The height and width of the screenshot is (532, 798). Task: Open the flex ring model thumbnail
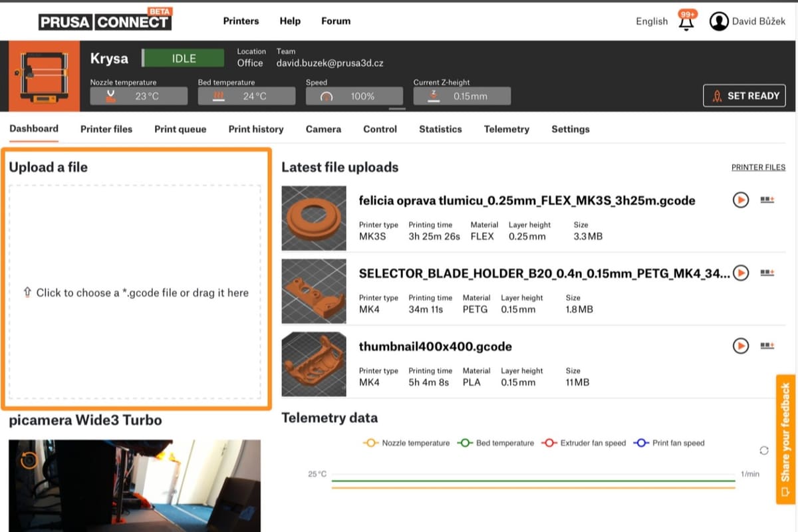[314, 218]
